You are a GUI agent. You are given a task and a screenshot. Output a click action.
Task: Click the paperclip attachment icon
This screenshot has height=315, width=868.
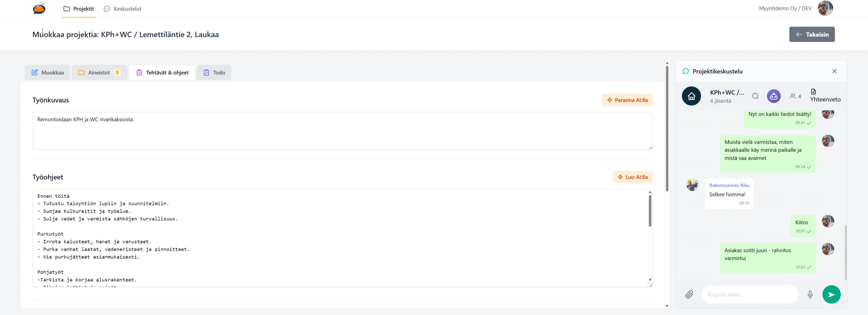[689, 294]
